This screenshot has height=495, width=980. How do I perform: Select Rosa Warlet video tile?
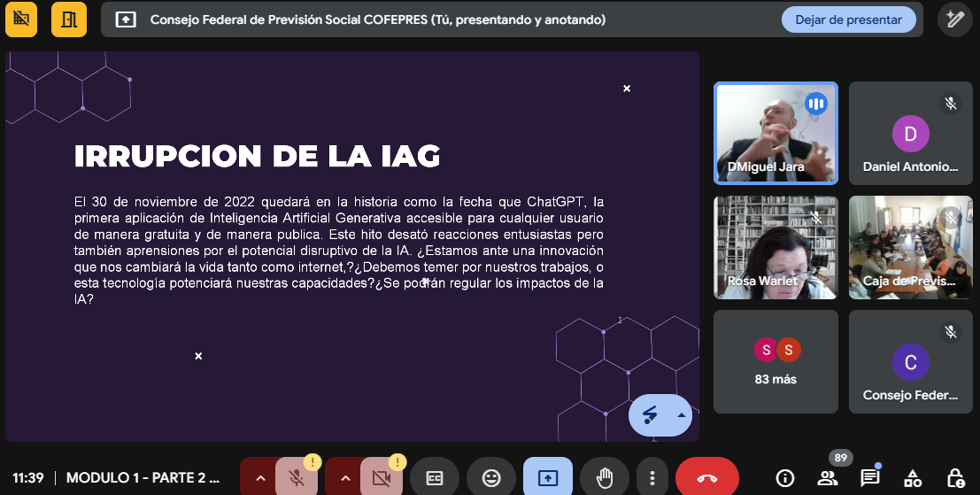(776, 248)
